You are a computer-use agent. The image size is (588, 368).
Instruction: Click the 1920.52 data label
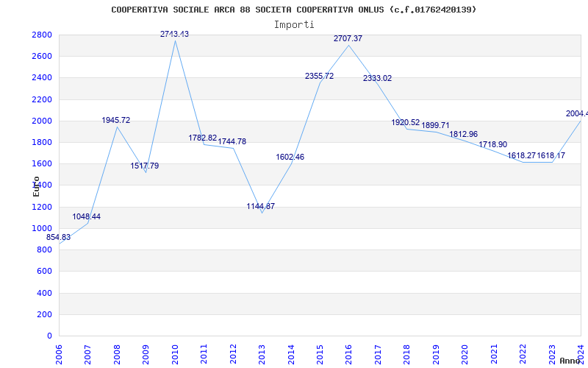[x=406, y=122]
